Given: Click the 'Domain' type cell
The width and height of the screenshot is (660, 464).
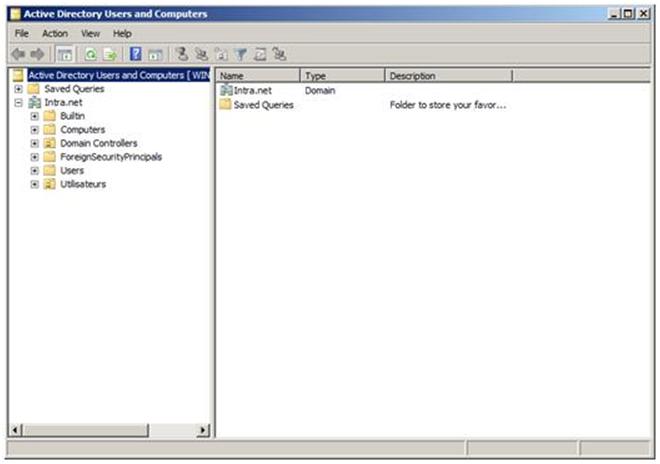Looking at the screenshot, I should pyautogui.click(x=320, y=91).
